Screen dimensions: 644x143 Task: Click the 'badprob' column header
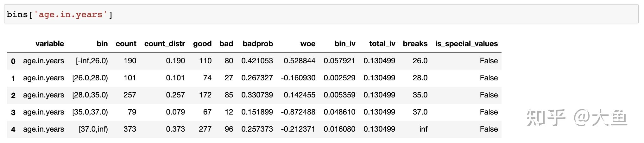pyautogui.click(x=257, y=44)
